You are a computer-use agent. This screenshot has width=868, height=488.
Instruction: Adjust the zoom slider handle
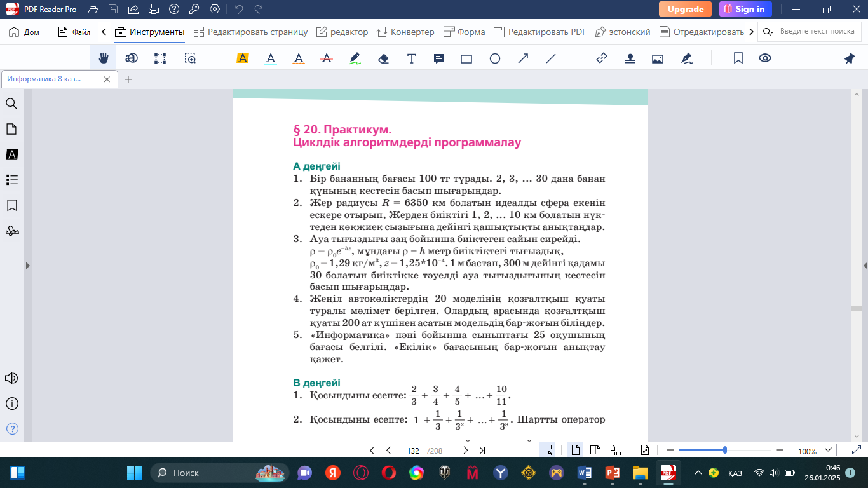pos(725,450)
